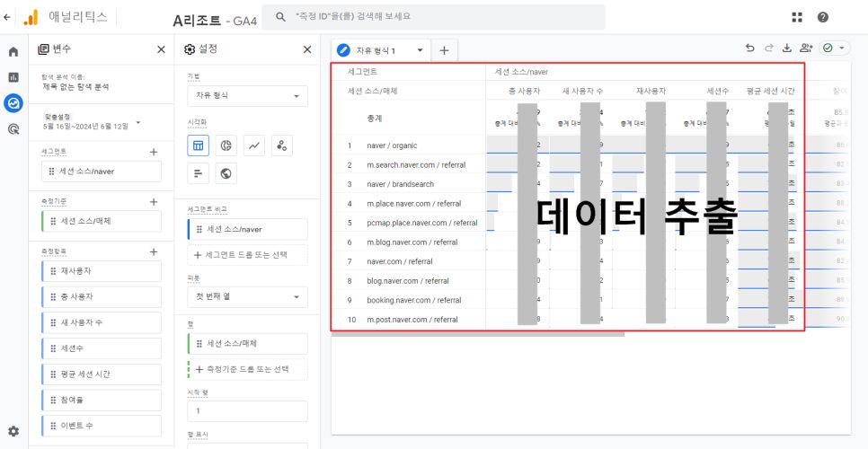Select 세션 소스/매체 dimension in 변수 panel
Image resolution: width=868 pixels, height=449 pixels.
102,221
